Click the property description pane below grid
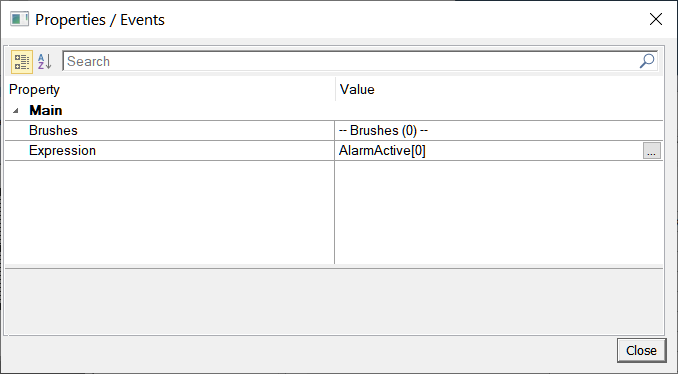678x374 pixels. [x=333, y=302]
